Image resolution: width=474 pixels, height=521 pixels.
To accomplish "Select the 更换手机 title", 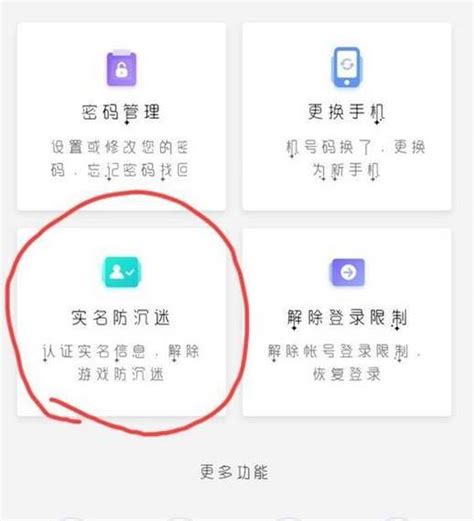I will (x=347, y=112).
